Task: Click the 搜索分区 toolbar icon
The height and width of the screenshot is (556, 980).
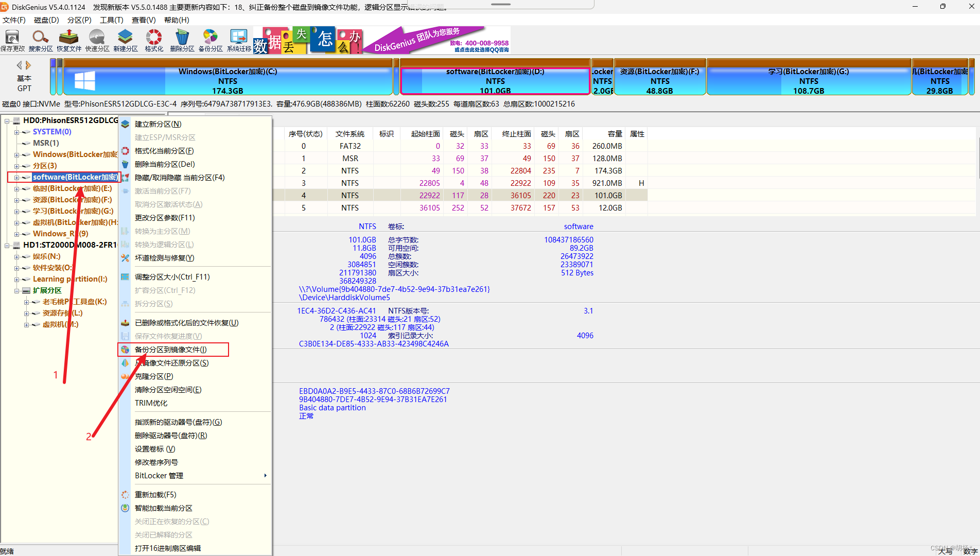Action: (41, 40)
